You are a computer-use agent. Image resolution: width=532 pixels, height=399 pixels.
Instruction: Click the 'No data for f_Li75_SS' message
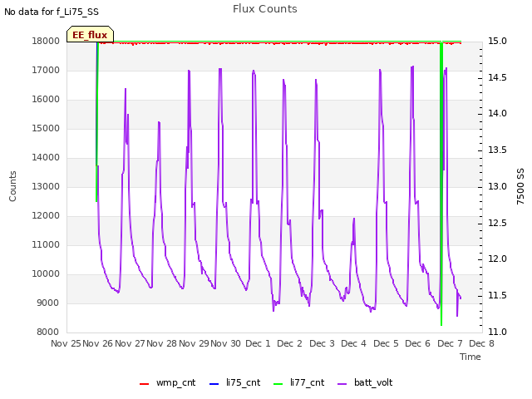(52, 12)
